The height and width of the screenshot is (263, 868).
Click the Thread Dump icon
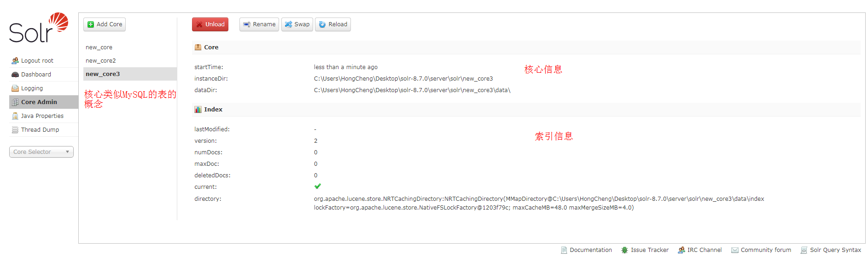click(15, 130)
